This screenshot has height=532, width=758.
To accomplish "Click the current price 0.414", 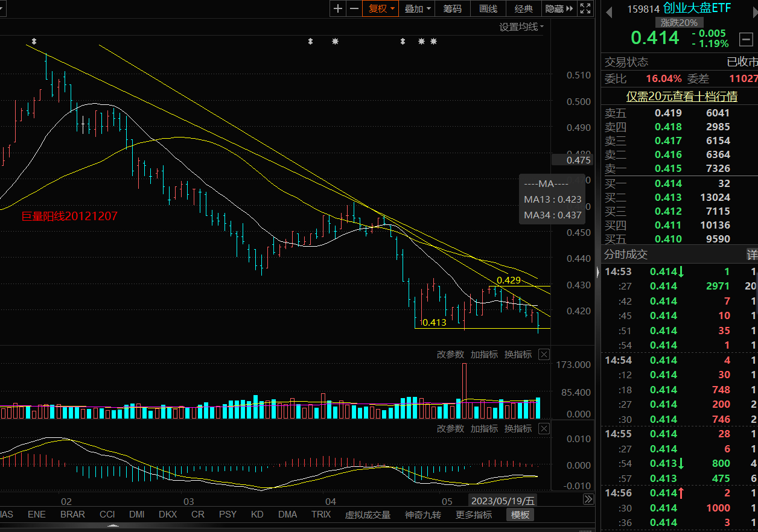I will [x=655, y=38].
